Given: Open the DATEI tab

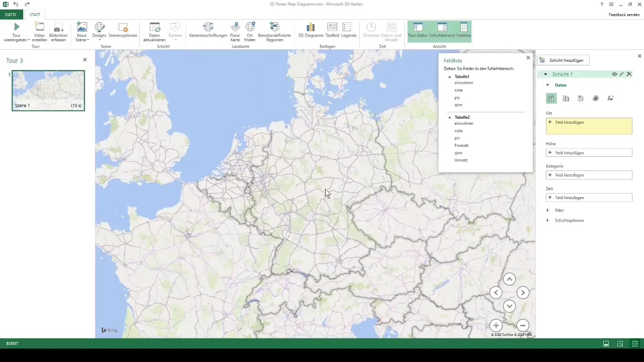Looking at the screenshot, I should click(11, 15).
